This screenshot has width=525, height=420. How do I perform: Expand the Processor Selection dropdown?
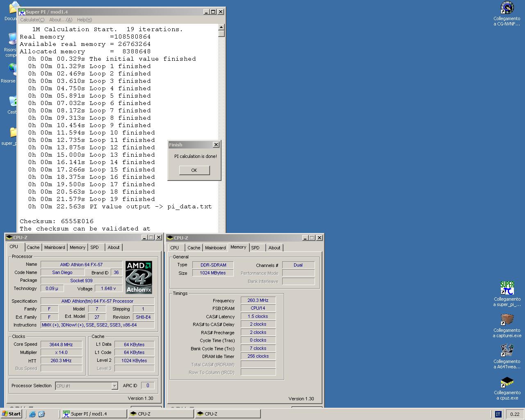[x=114, y=386]
